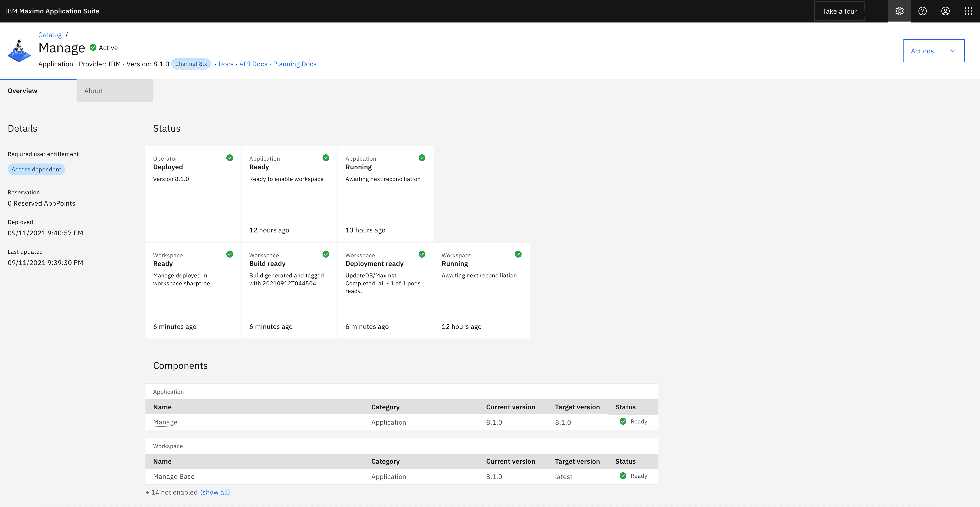Switch to the About tab
Image resolution: width=980 pixels, height=507 pixels.
[115, 90]
